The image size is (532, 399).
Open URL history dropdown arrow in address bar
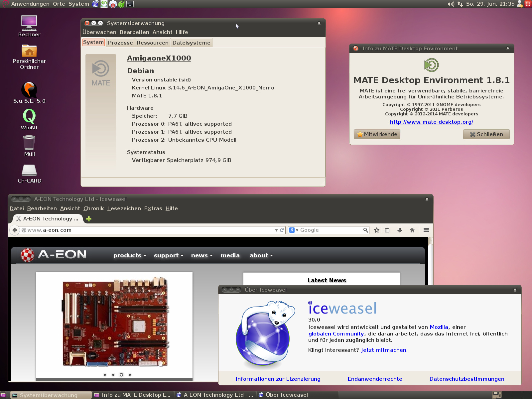pyautogui.click(x=276, y=230)
